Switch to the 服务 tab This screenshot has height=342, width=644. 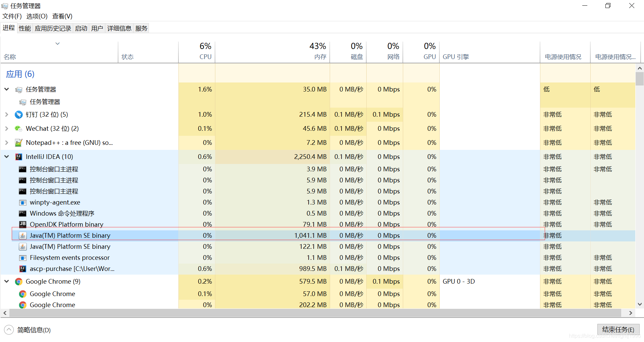click(x=142, y=28)
